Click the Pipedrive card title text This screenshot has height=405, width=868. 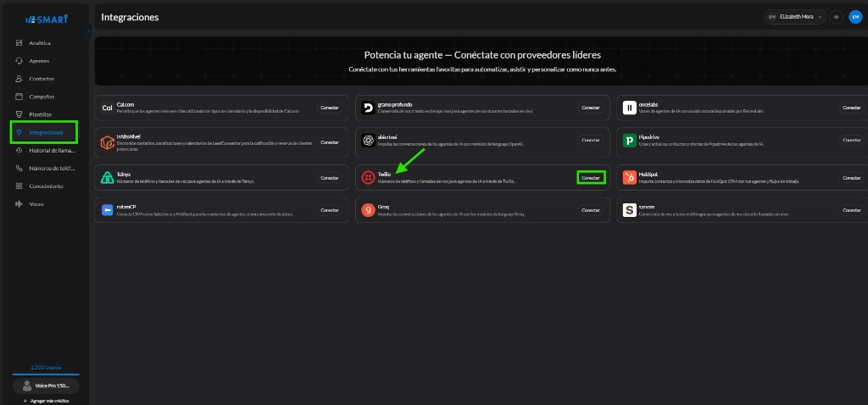tap(648, 137)
